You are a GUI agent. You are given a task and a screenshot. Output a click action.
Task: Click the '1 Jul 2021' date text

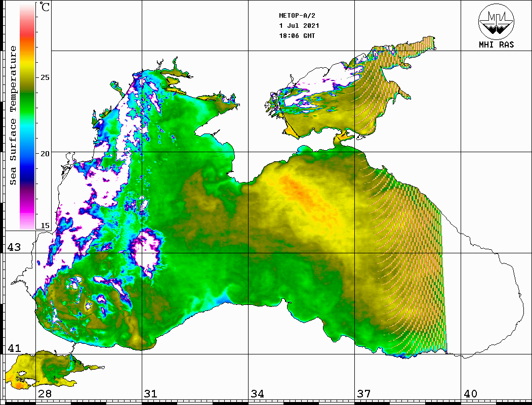(x=299, y=26)
